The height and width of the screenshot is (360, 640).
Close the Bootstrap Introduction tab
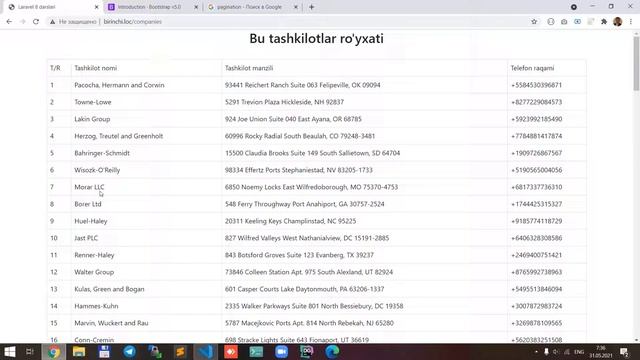(196, 7)
